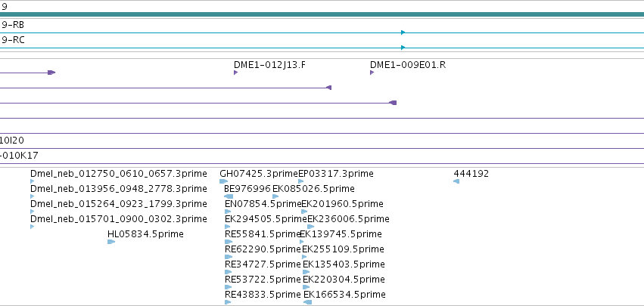Select the 9-RB transcript line
Image resolution: width=644 pixels, height=306 pixels.
coord(322,32)
